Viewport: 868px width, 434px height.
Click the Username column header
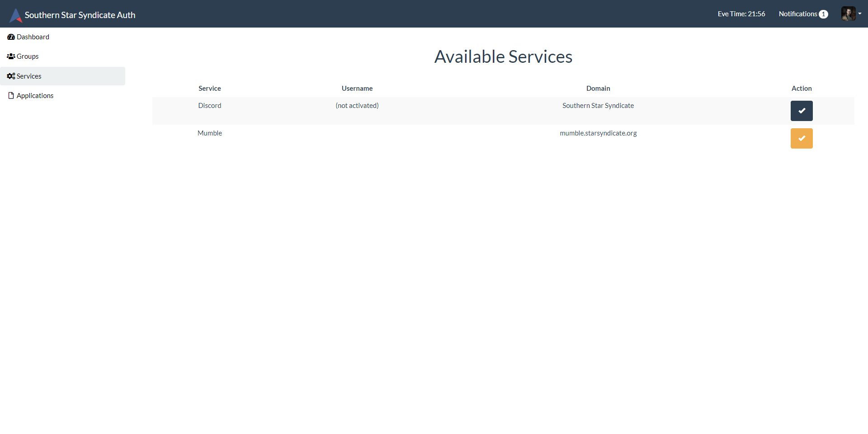tap(357, 89)
